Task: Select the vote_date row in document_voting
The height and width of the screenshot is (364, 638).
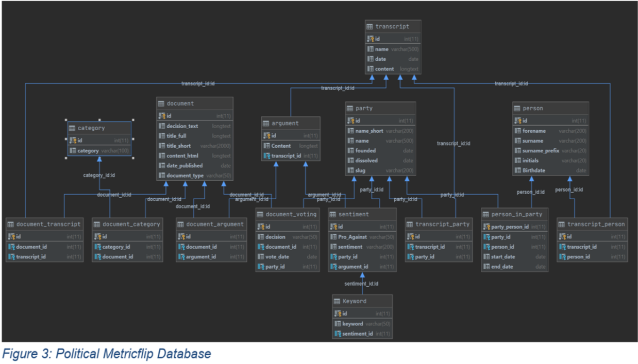Action: 288,257
